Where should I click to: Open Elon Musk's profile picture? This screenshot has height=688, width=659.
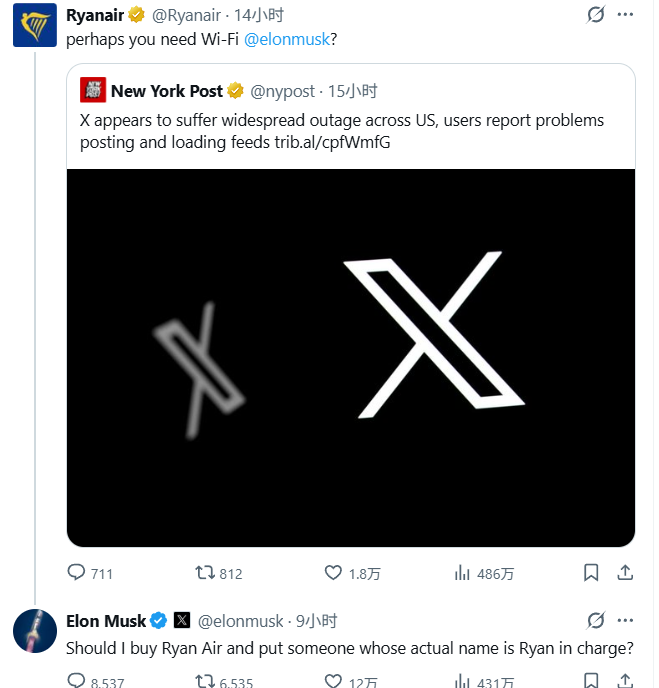click(34, 630)
